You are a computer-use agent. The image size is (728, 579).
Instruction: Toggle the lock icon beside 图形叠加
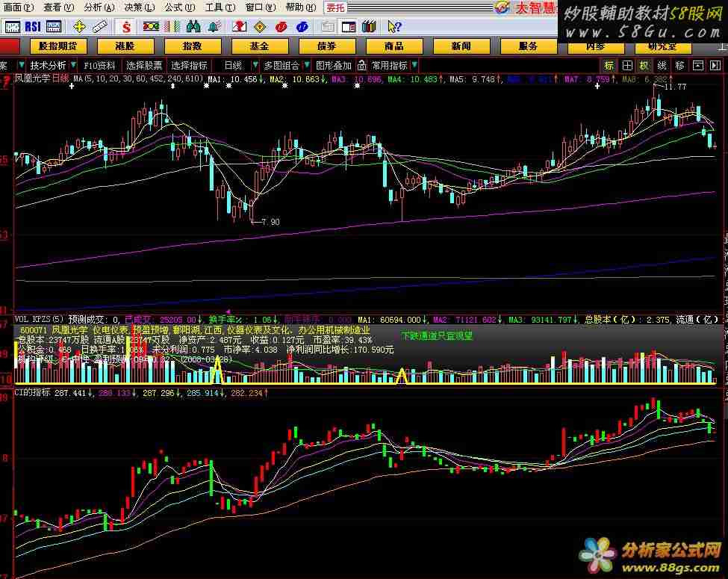362,66
